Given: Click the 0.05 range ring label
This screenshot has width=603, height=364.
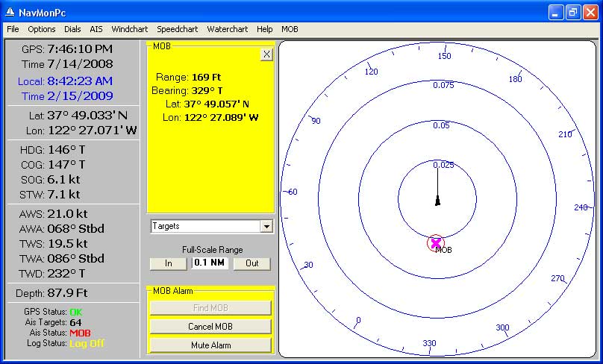Looking at the screenshot, I should point(441,126).
